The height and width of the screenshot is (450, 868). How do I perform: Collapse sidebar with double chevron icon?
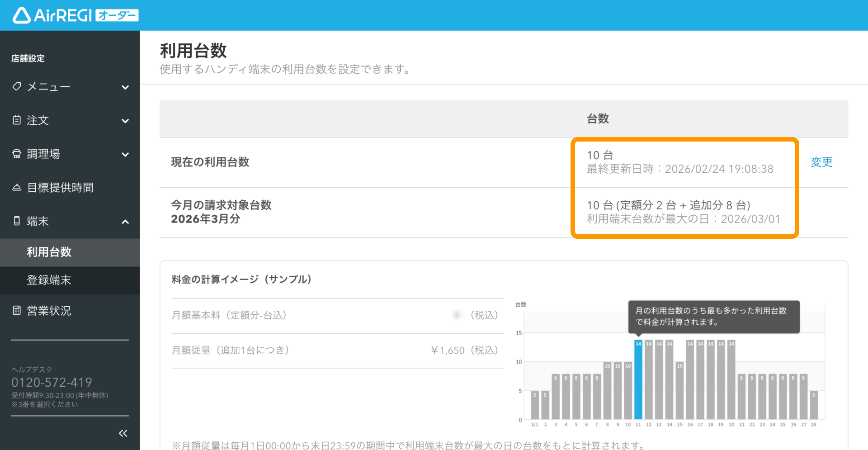click(123, 433)
